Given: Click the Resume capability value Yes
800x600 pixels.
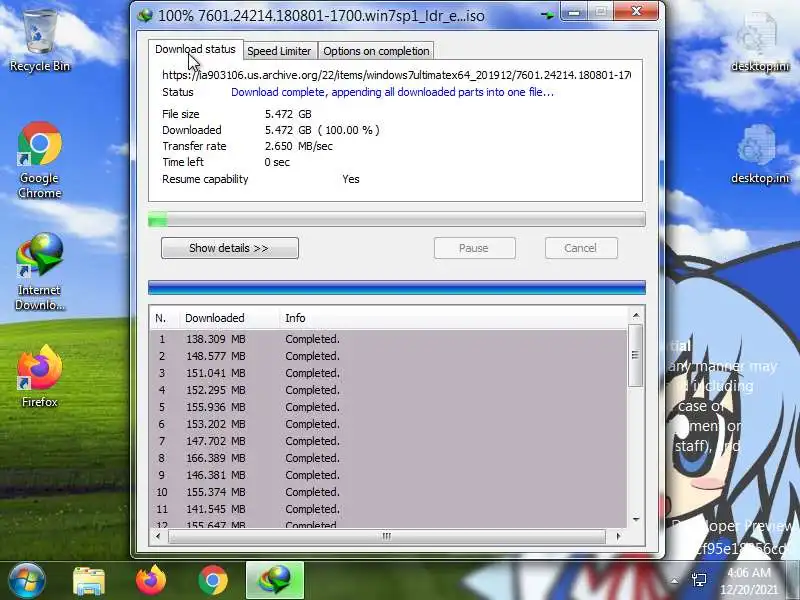Looking at the screenshot, I should pyautogui.click(x=351, y=179).
